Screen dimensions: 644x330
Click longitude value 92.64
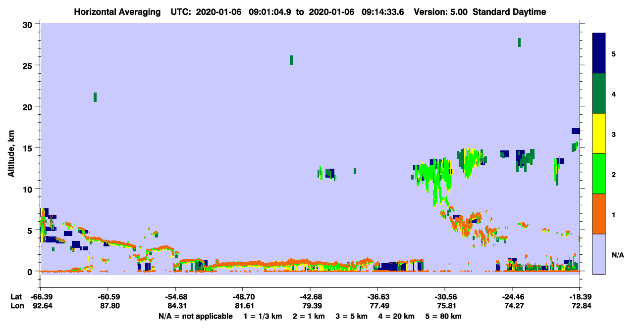coord(41,306)
